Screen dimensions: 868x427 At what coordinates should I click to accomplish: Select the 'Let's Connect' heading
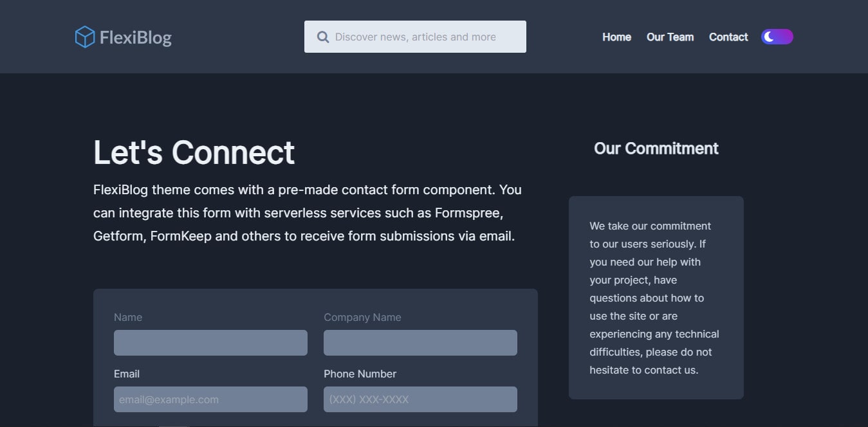(194, 152)
